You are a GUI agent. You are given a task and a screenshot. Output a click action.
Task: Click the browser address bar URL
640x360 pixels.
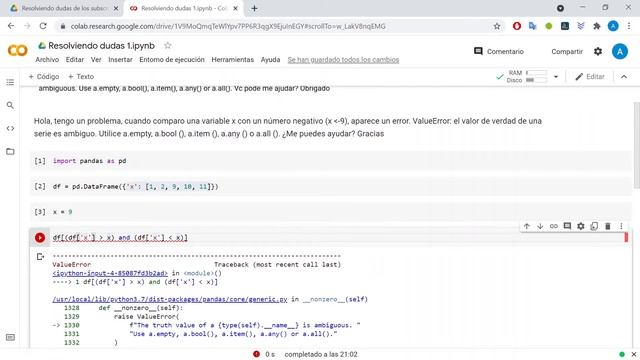228,26
